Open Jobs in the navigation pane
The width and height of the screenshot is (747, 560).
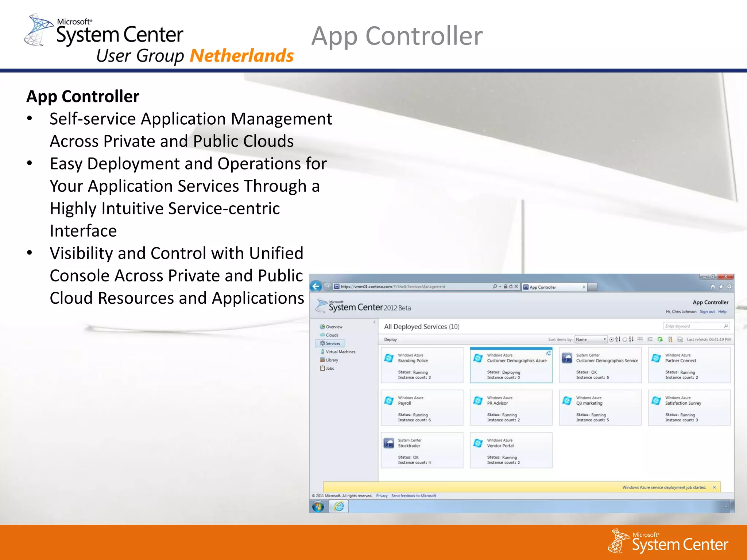(x=327, y=369)
